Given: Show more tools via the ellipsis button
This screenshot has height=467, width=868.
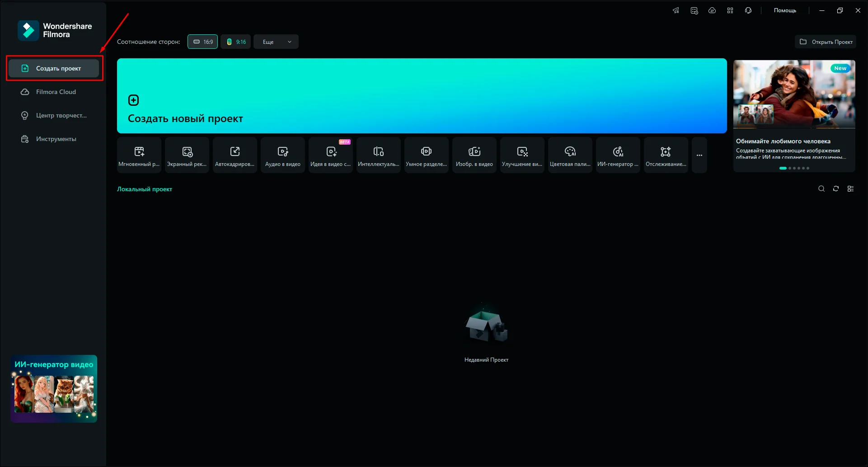Looking at the screenshot, I should (x=699, y=155).
